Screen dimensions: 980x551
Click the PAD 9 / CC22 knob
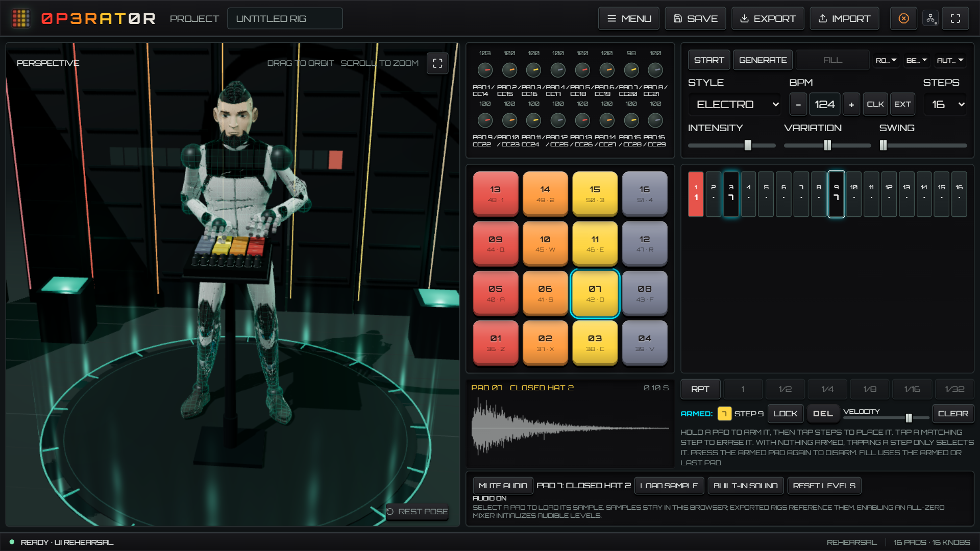(x=485, y=120)
